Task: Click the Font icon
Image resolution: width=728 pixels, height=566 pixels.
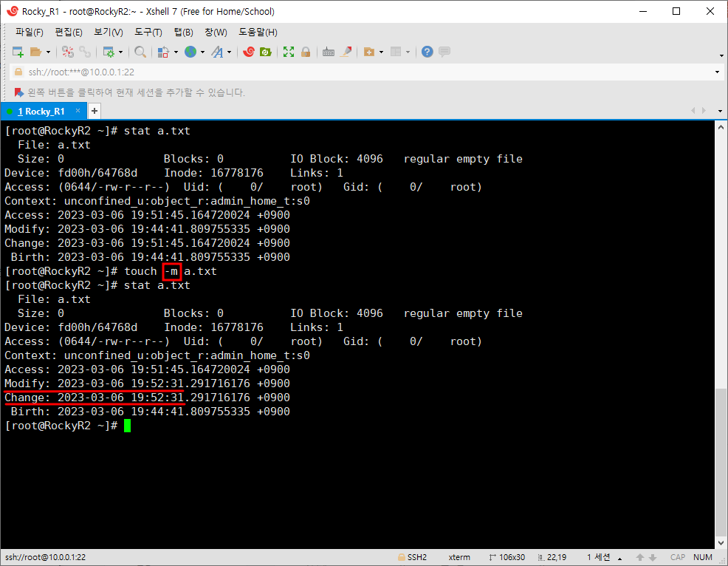Action: click(x=217, y=52)
